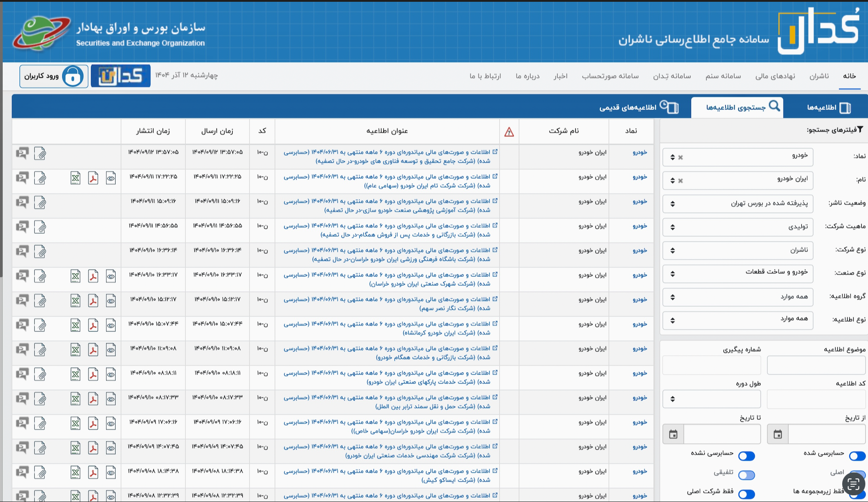Viewport: 868px width, 502px height.
Task: Open the تا تاریخ calendar picker icon
Action: click(x=673, y=434)
